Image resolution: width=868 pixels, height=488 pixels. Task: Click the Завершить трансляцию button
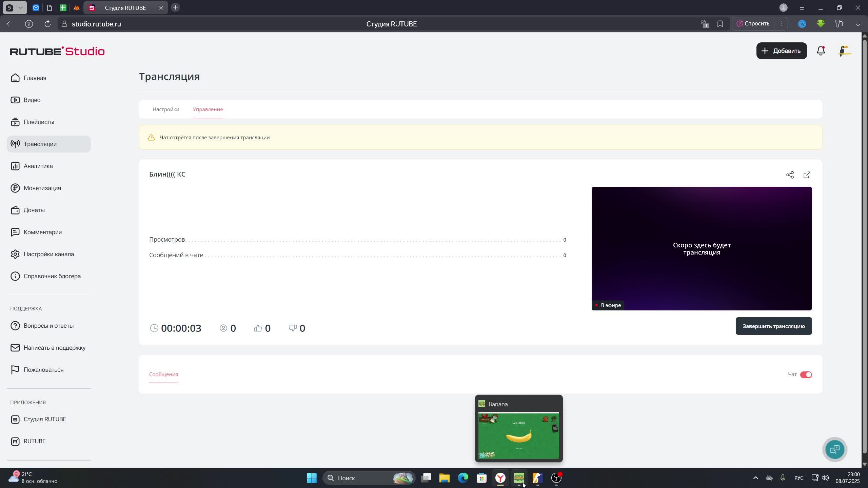[x=773, y=326]
